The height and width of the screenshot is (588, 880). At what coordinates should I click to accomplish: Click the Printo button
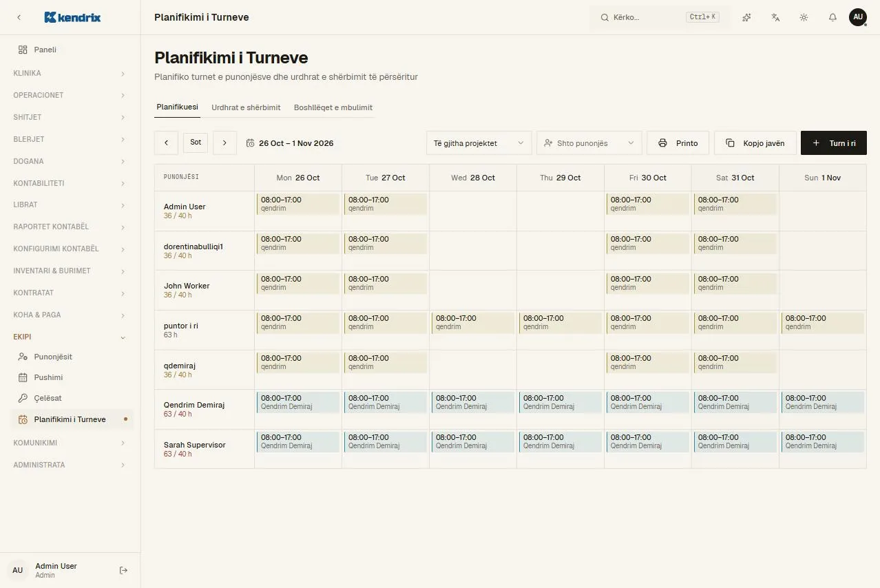(679, 143)
